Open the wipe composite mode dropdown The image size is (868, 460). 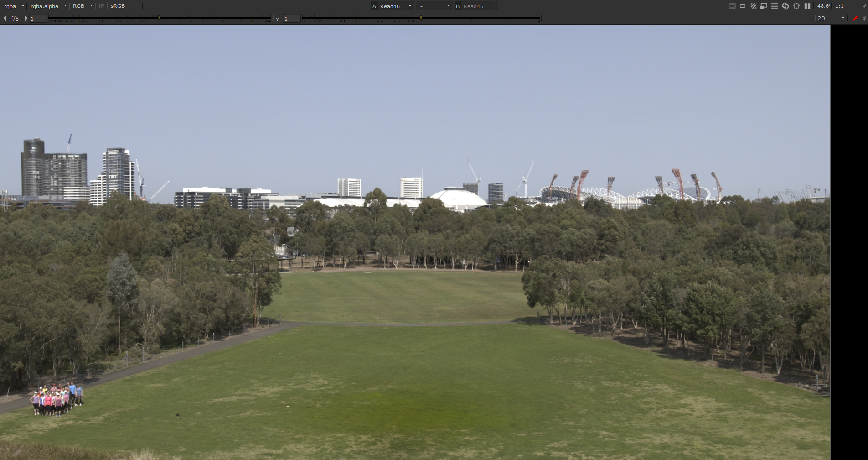click(434, 6)
